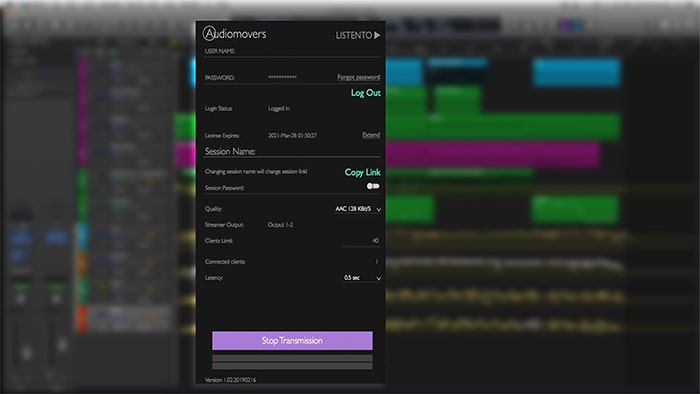Image resolution: width=700 pixels, height=394 pixels.
Task: Click the LISTENTO play arrow icon
Action: point(377,35)
